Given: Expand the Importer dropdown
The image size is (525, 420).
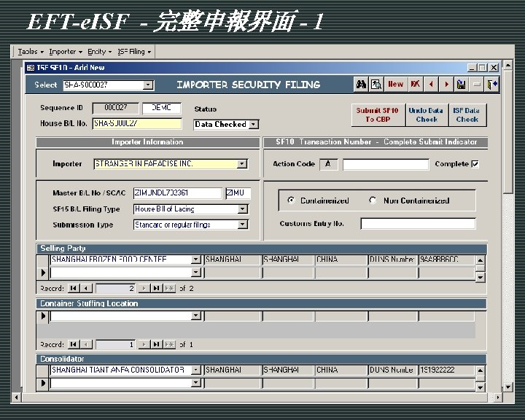Looking at the screenshot, I should [242, 164].
